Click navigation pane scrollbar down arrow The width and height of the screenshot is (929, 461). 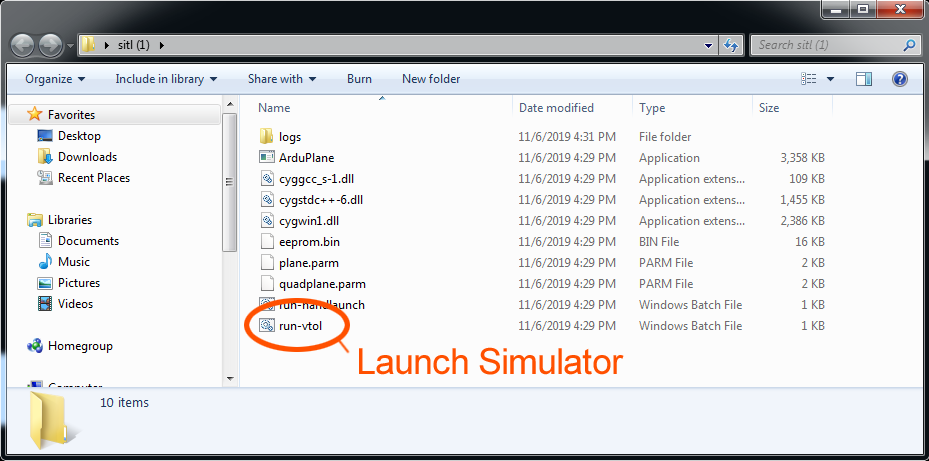[x=230, y=378]
